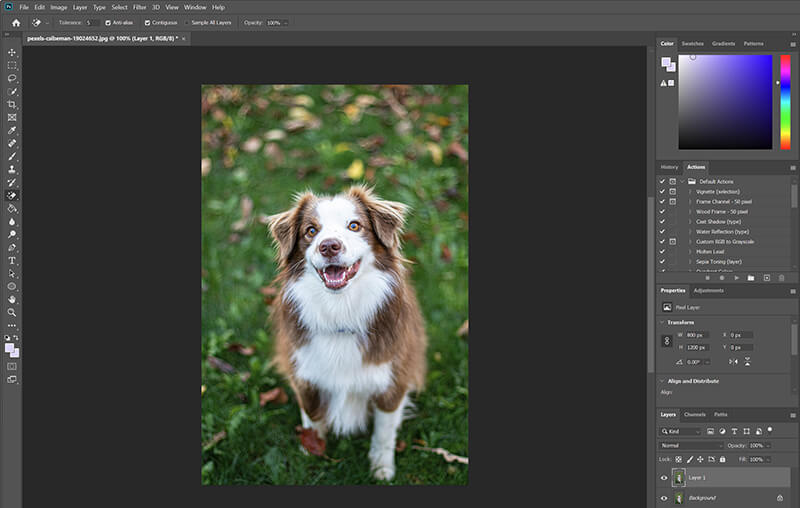Viewport: 800px width, 508px height.
Task: Select the Move tool
Action: pos(12,53)
